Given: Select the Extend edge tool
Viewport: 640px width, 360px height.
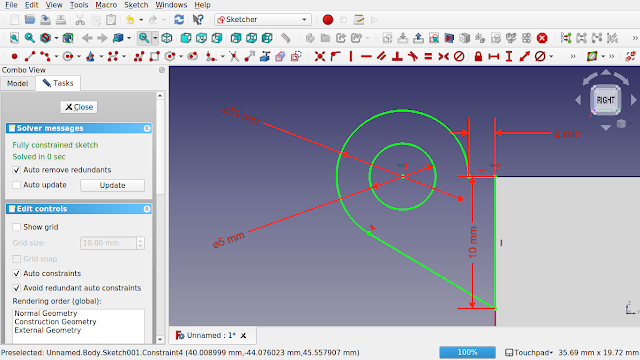Looking at the screenshot, I should click(x=249, y=56).
